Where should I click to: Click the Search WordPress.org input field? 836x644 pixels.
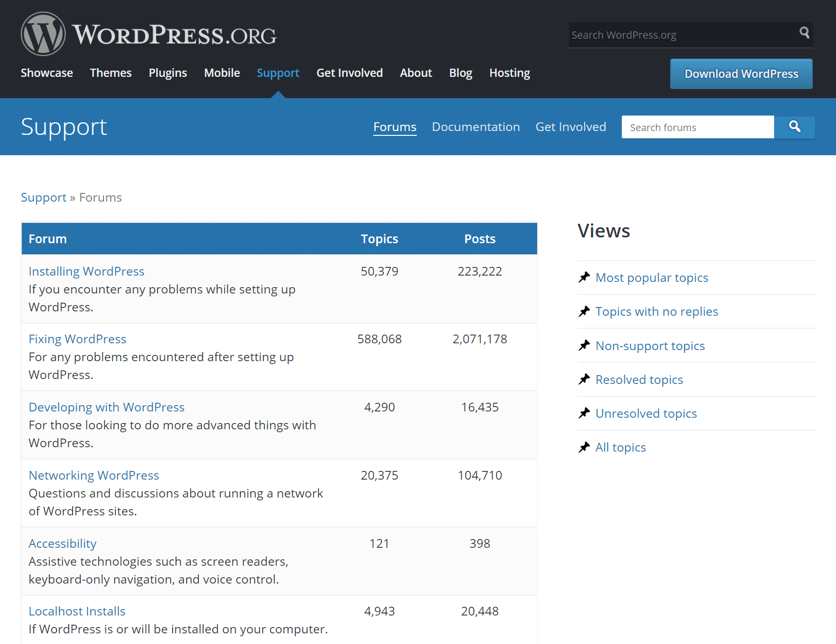coord(677,34)
